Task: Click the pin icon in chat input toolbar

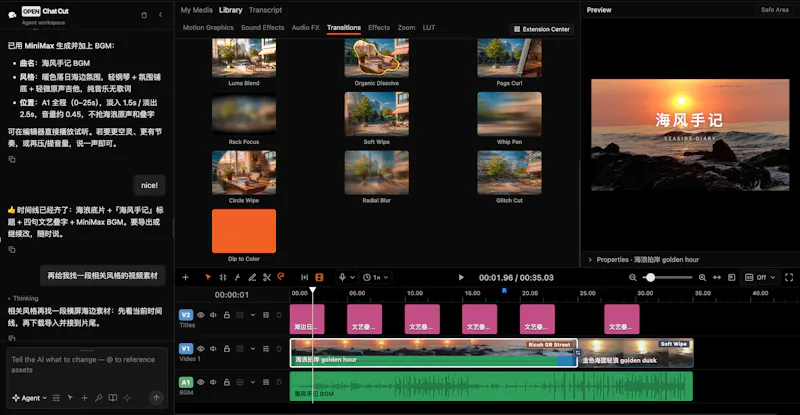Action: click(x=98, y=398)
